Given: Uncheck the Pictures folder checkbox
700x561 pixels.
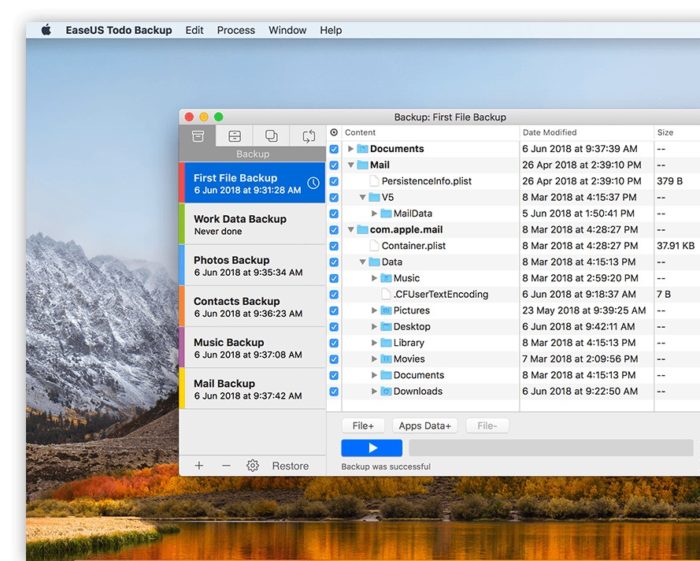Looking at the screenshot, I should (334, 310).
